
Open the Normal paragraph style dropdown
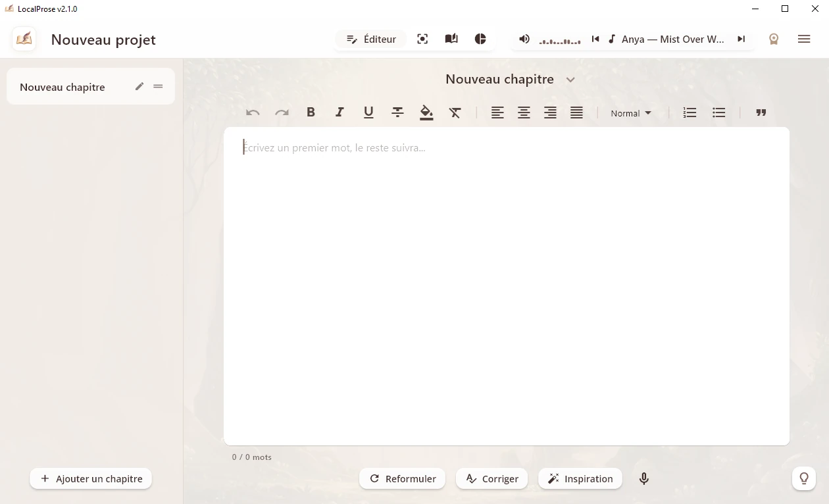click(630, 113)
